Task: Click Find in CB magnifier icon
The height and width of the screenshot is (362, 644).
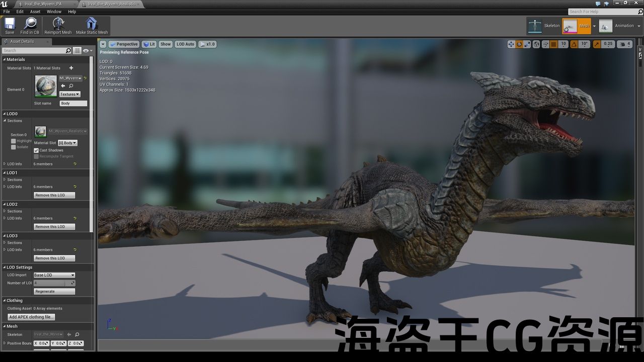Action: tap(30, 24)
